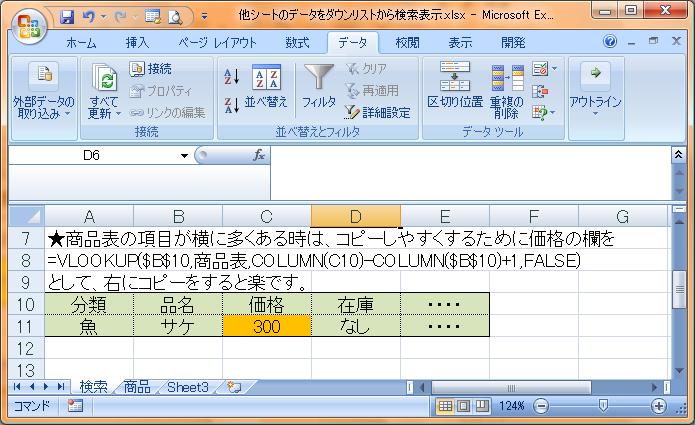This screenshot has width=695, height=425.
Task: Select row 11 header
Action: [x=26, y=326]
